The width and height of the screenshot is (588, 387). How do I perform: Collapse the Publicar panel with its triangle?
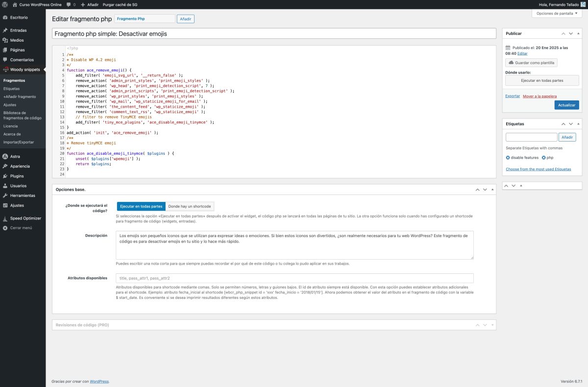coord(578,33)
